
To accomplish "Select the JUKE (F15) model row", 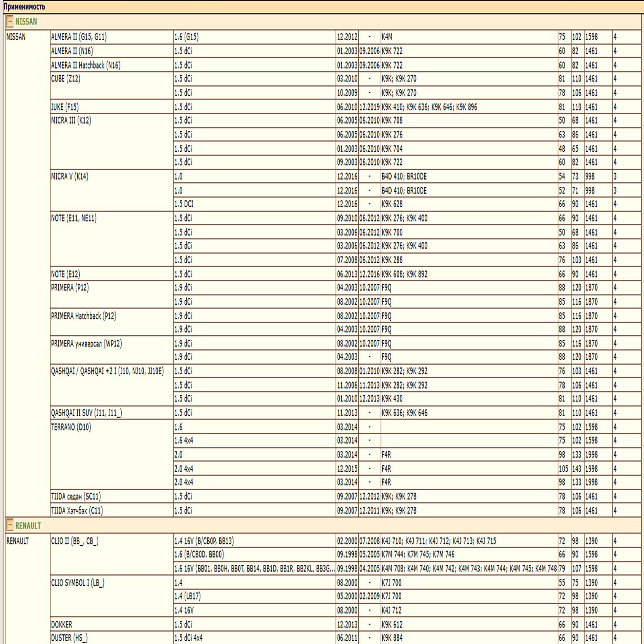I will (65, 107).
